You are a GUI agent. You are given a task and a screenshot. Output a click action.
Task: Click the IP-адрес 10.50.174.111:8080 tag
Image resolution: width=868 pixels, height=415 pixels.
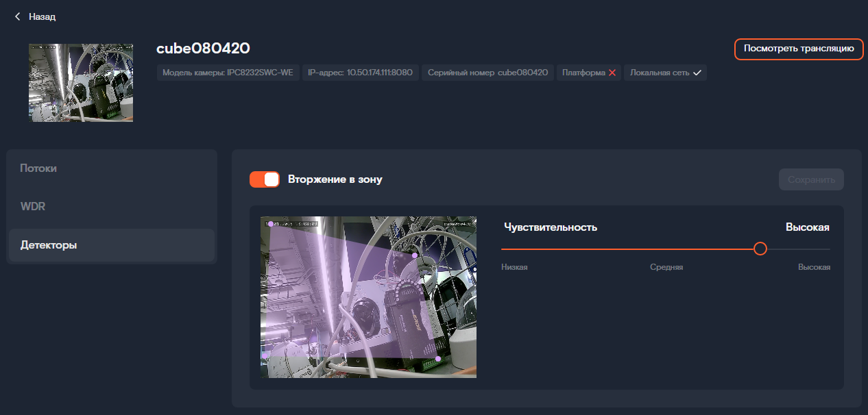(x=360, y=73)
